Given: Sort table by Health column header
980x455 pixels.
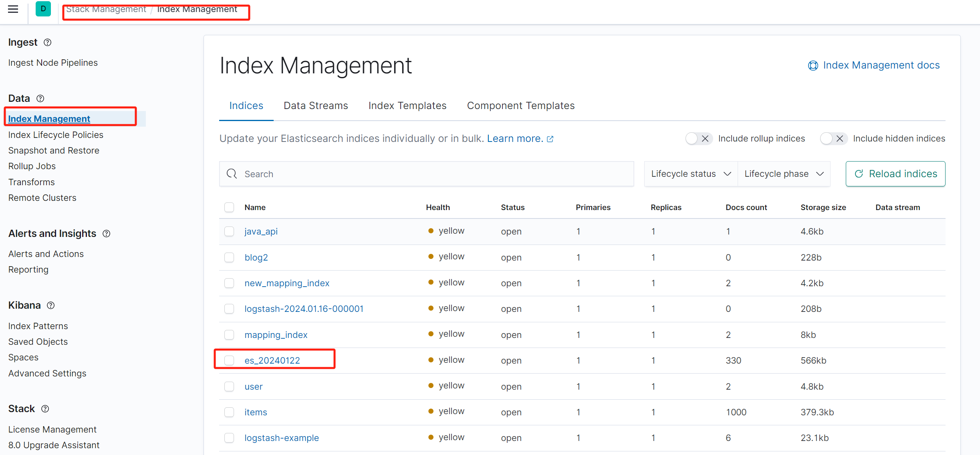Looking at the screenshot, I should pos(438,207).
